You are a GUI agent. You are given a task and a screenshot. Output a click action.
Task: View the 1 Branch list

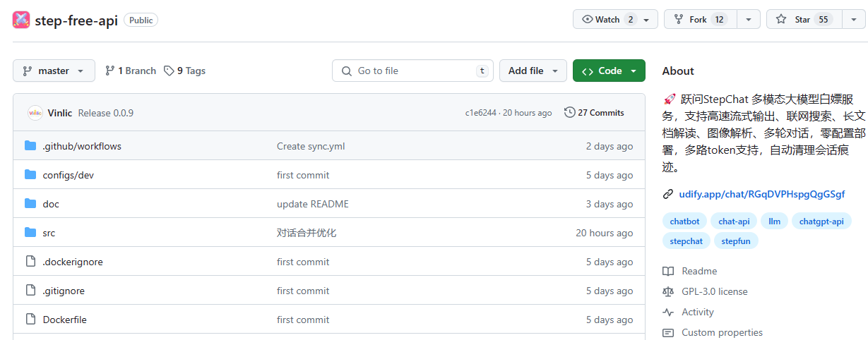tap(131, 71)
